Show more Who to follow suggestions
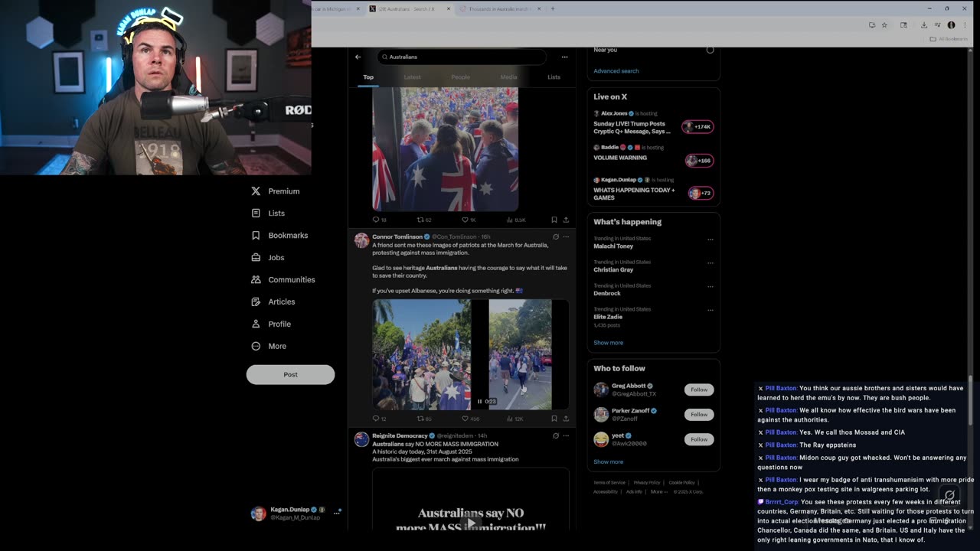 click(x=609, y=462)
